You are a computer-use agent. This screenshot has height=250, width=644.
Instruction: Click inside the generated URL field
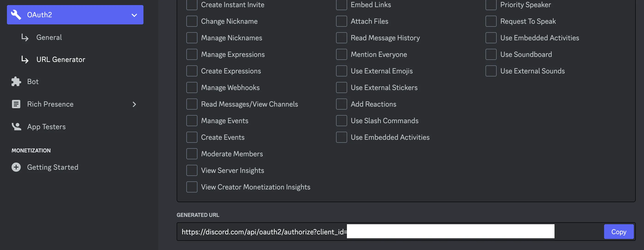coord(262,232)
